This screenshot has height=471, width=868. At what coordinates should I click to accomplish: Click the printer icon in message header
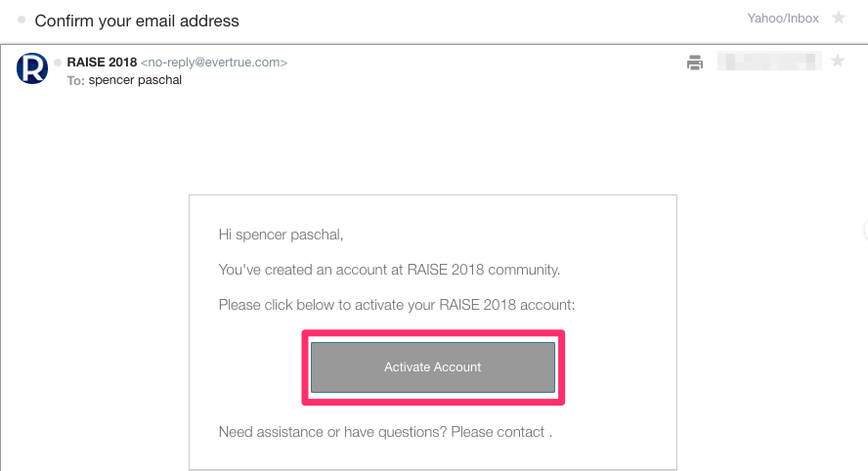pos(695,63)
